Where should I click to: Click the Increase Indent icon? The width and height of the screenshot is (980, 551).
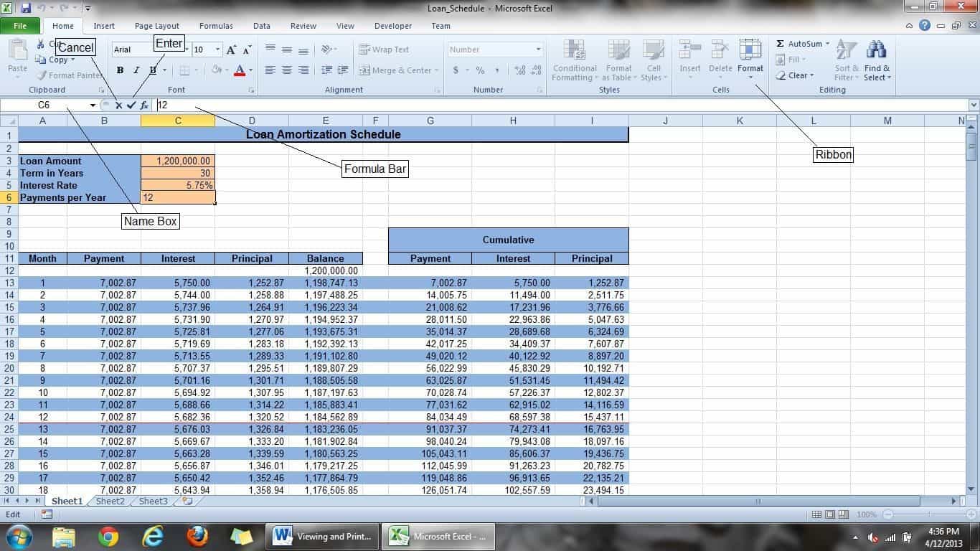[344, 70]
